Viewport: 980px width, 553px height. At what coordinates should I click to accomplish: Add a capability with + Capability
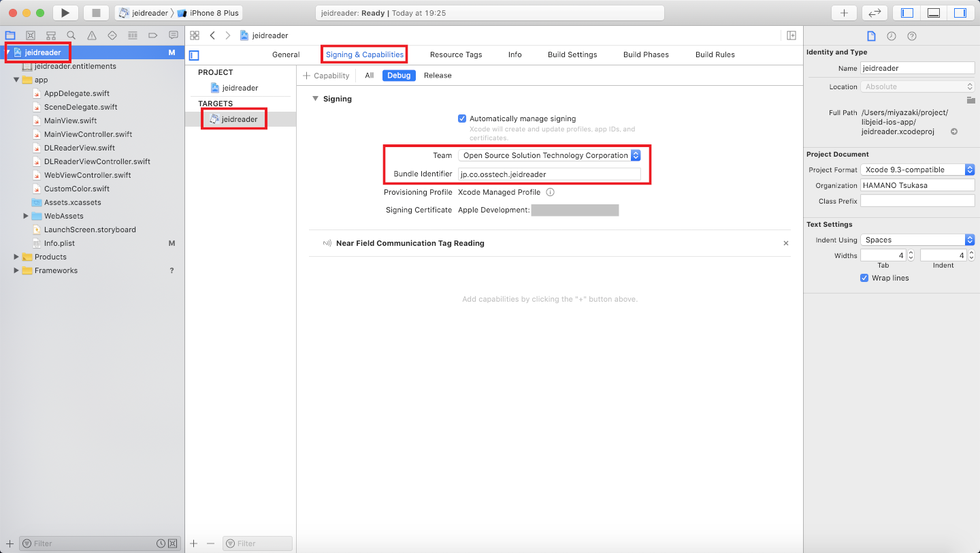326,76
